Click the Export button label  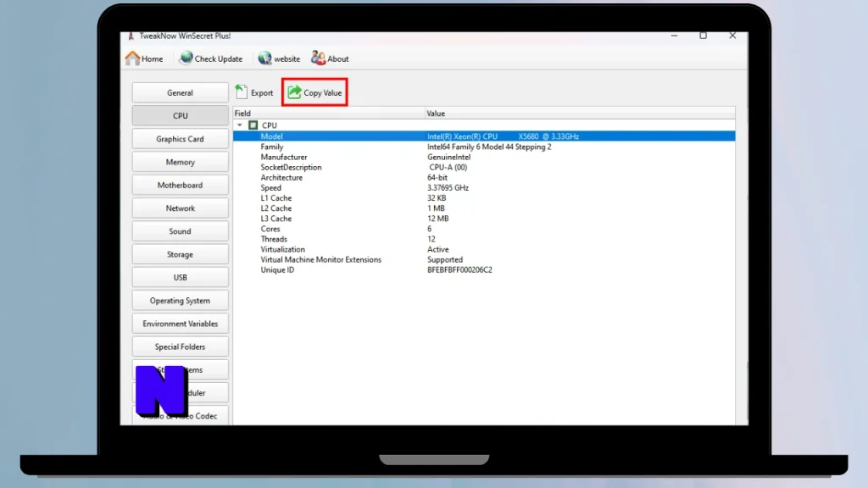click(x=262, y=93)
